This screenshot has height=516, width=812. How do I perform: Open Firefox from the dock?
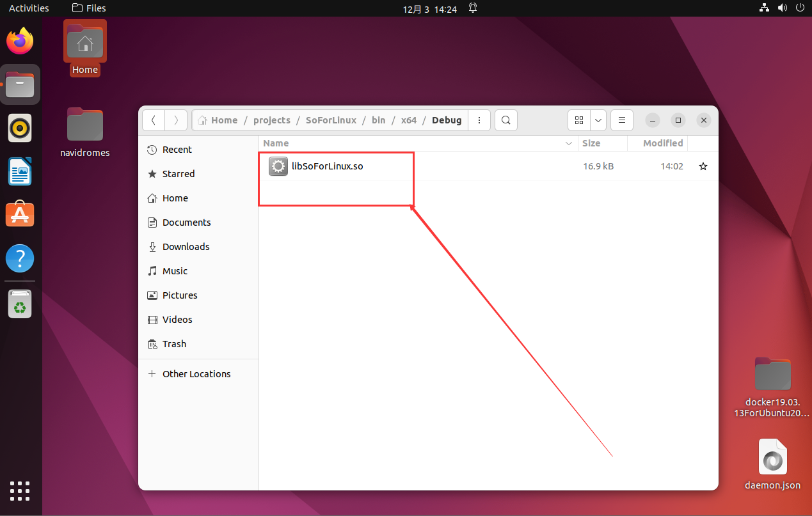pyautogui.click(x=20, y=41)
